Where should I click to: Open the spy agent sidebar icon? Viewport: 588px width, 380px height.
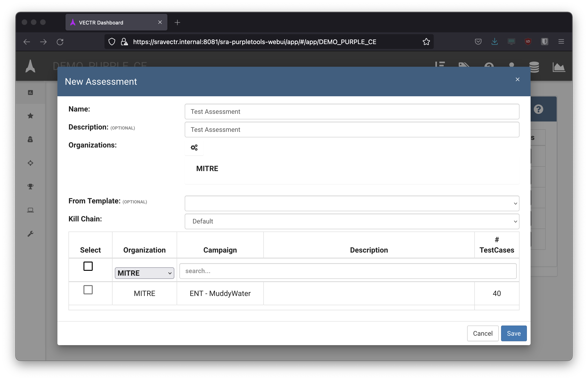tap(30, 139)
